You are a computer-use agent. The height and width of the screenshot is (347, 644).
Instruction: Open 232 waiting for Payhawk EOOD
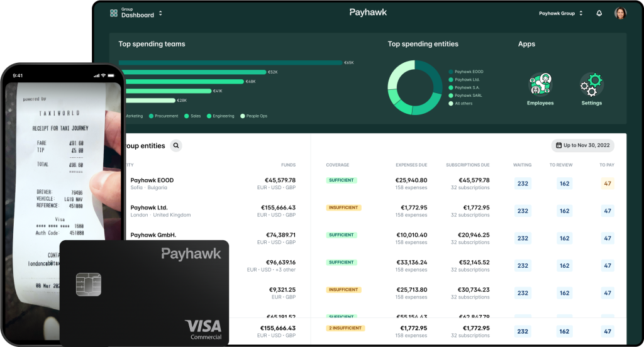click(x=523, y=184)
